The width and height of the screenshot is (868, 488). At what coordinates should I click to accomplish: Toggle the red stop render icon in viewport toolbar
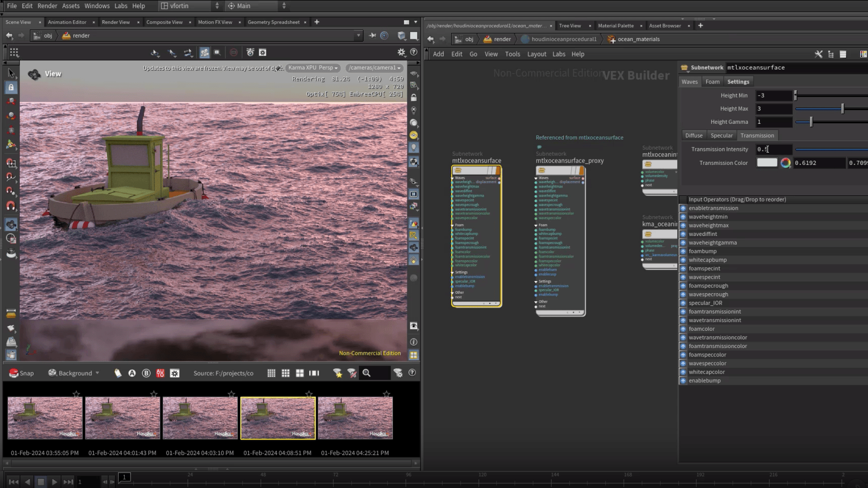point(233,52)
